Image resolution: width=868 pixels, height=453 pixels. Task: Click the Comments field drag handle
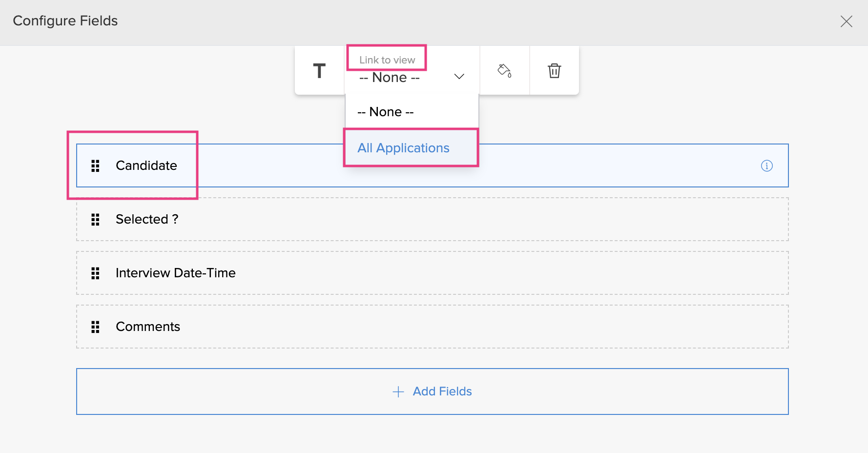pos(96,327)
